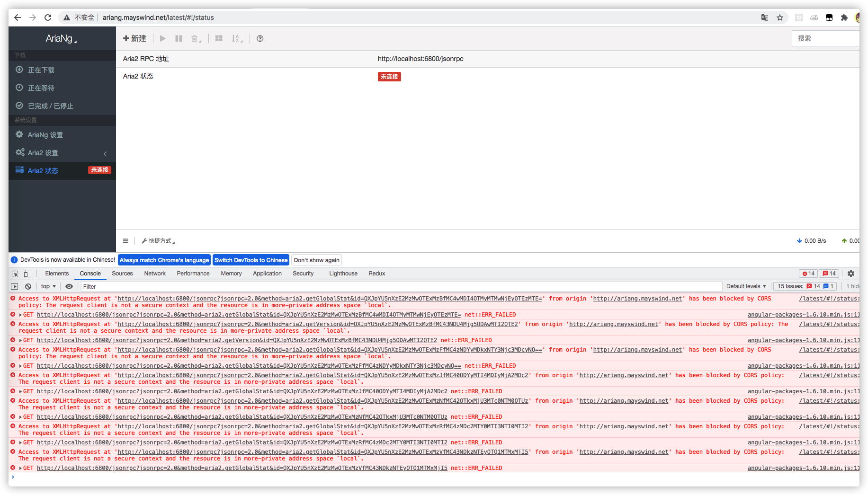Viewport: 868px width, 495px height.
Task: Open the AriaNg title dropdown
Action: (61, 38)
